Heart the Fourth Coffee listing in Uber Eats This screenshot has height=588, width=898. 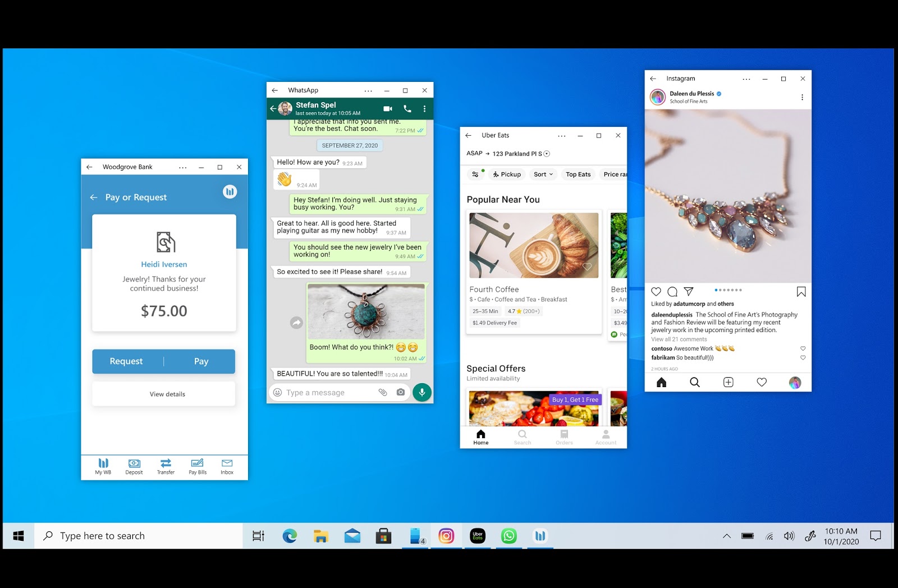coord(587,267)
